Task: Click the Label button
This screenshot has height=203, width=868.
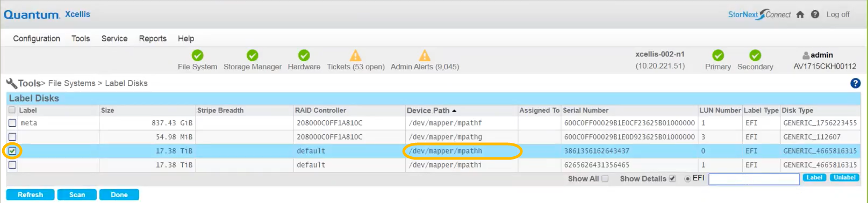Action: click(x=814, y=178)
